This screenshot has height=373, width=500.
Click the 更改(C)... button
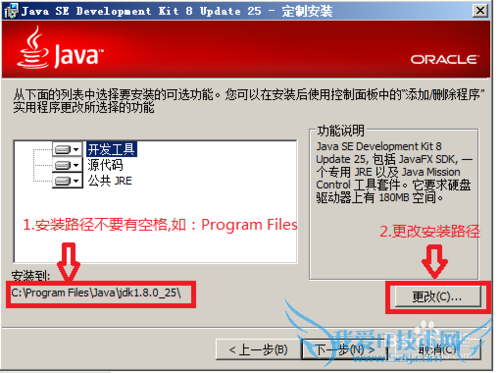coord(437,296)
